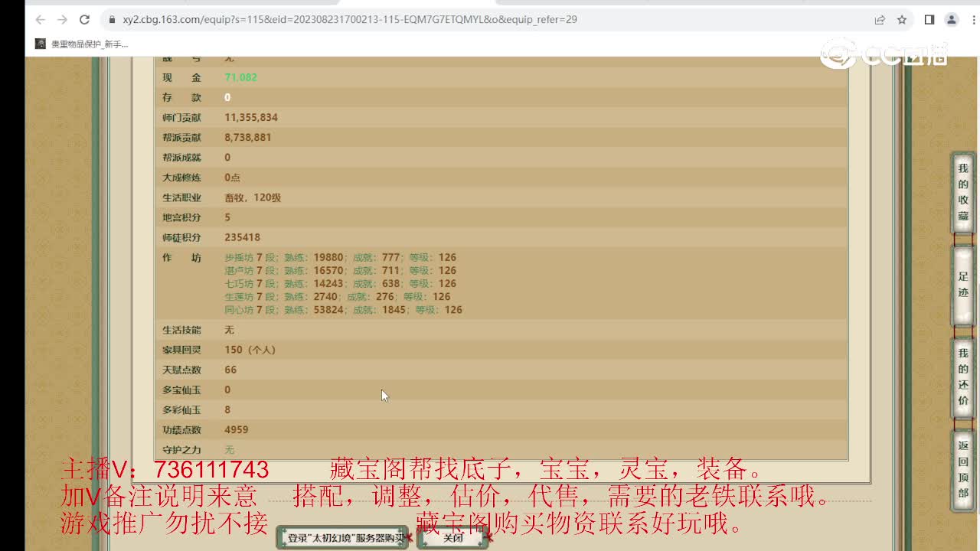Click the 存款 label

[181, 97]
